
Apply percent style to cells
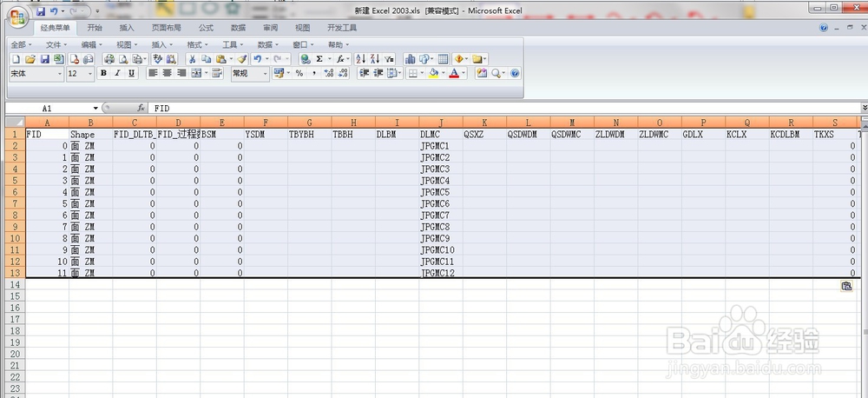coord(299,73)
